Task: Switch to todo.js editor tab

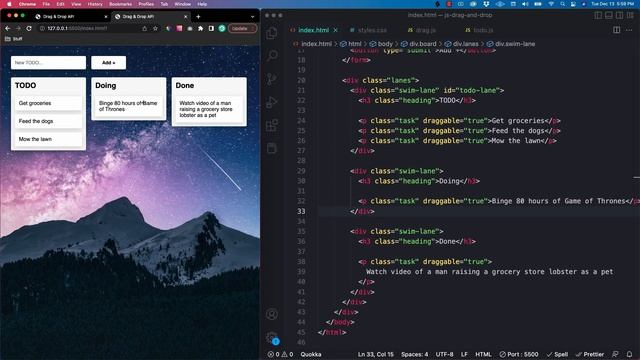Action: pos(480,30)
